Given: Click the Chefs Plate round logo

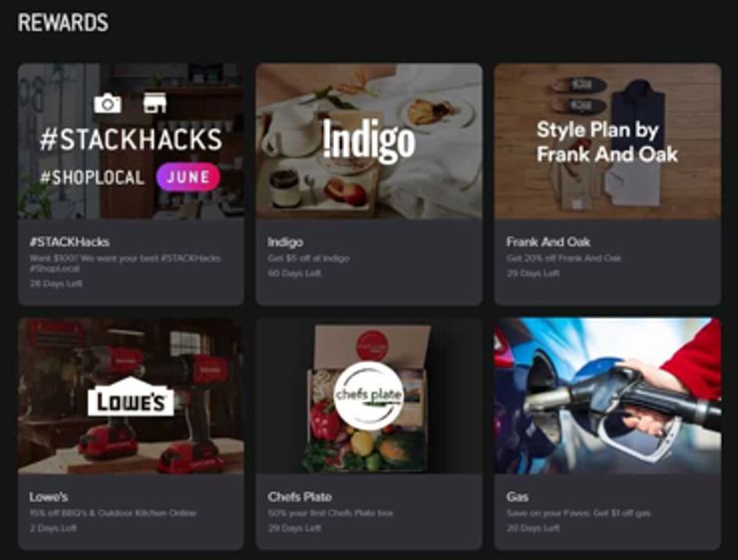Looking at the screenshot, I should click(x=369, y=396).
